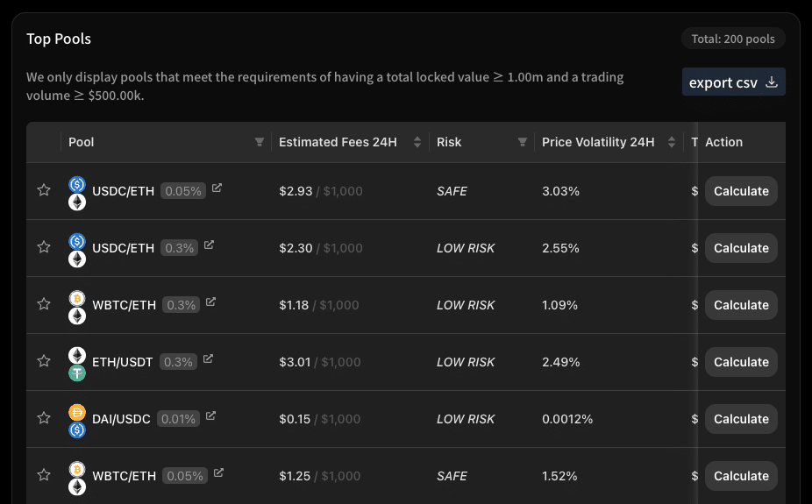Screen dimensions: 812x504
Task: Export pools as CSV
Action: pos(733,82)
